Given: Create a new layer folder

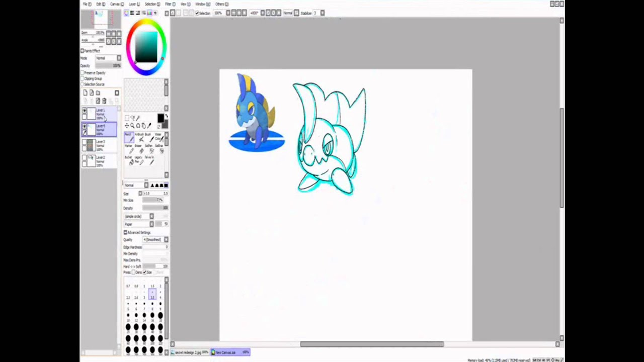Looking at the screenshot, I should click(98, 93).
